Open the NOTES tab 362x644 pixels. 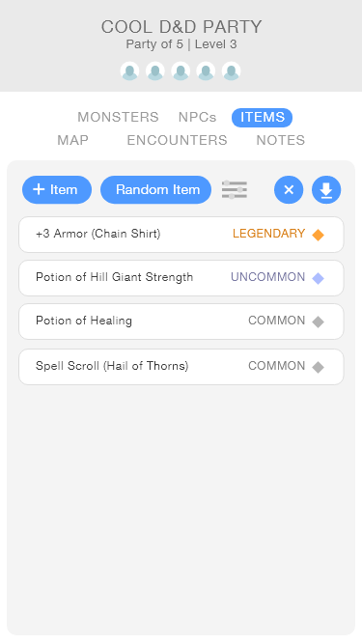(281, 140)
